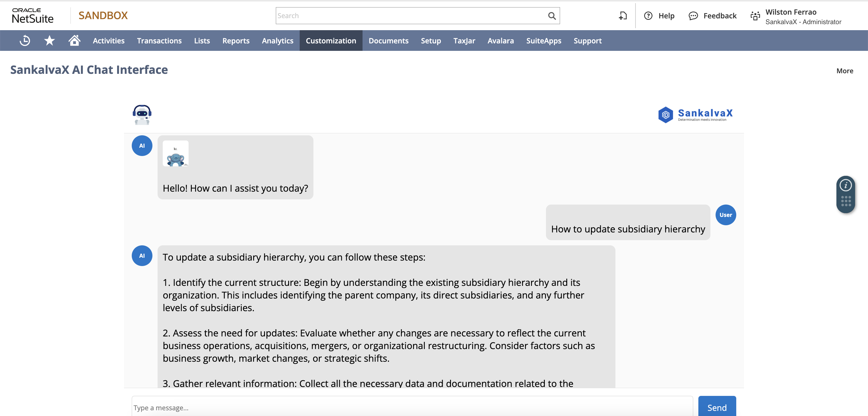Viewport: 868px width, 416px height.
Task: Click step 3 'Gather relevant information' text
Action: 368,383
